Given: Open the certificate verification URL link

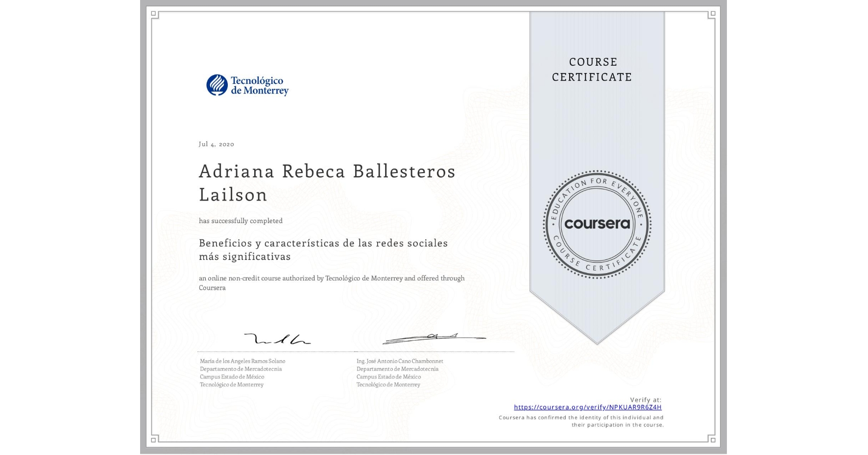Looking at the screenshot, I should point(587,406).
